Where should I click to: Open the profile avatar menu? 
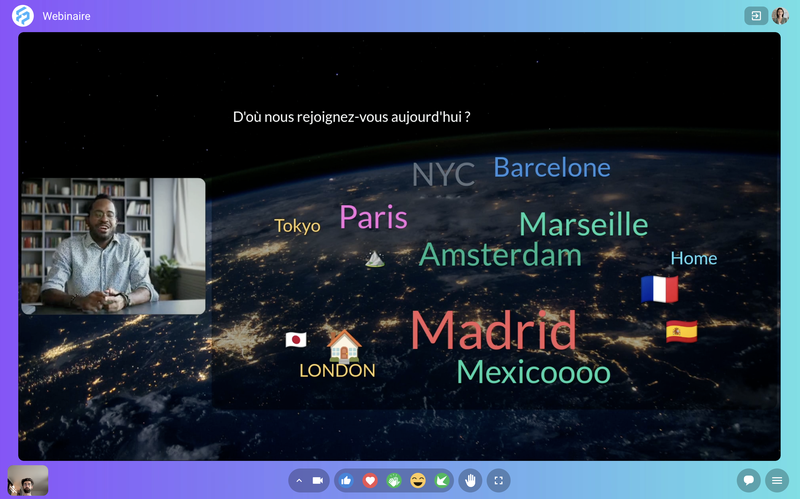tap(780, 16)
